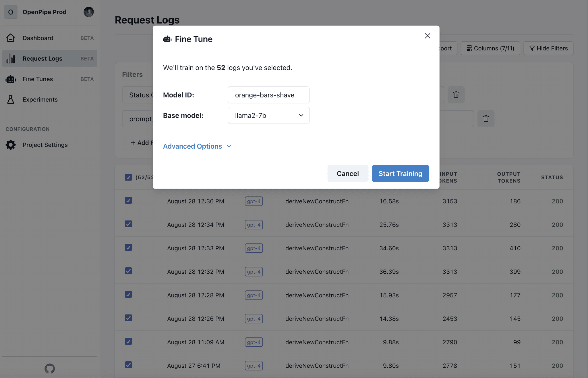Viewport: 588px width, 378px height.
Task: Click the OpenPipe Prod workspace logo
Action: pos(11,12)
